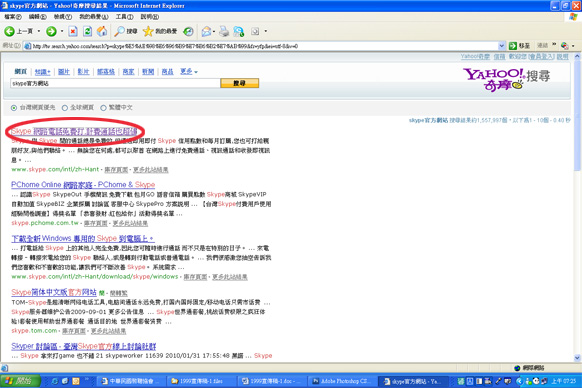Viewport: 582px width, 388px height.
Task: Click the 會員登入 member login link
Action: click(x=542, y=56)
